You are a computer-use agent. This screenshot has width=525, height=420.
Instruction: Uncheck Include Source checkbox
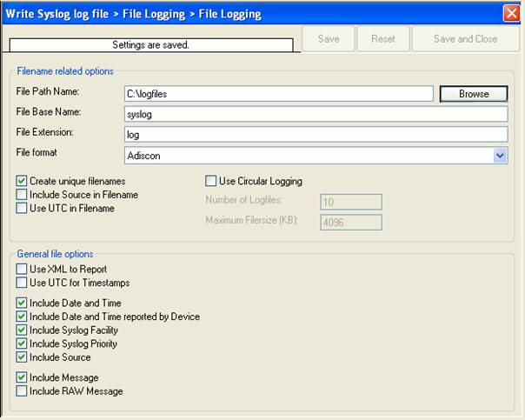[22, 357]
